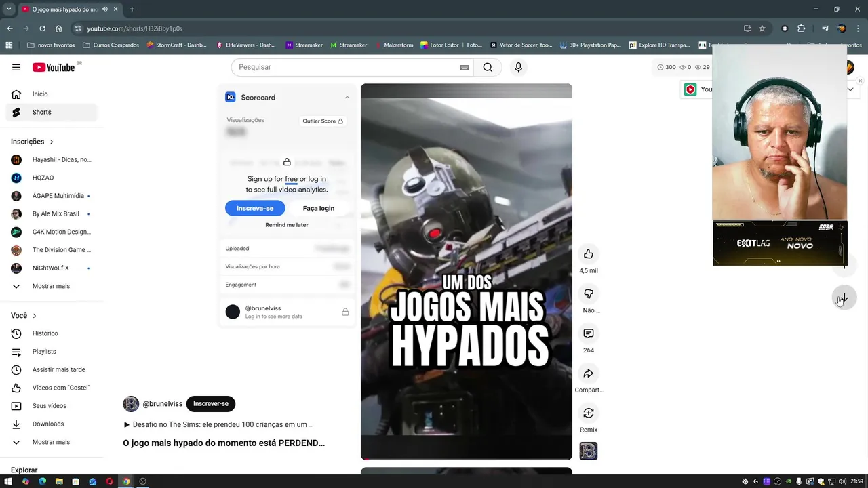Viewport: 868px width, 488px height.
Task: Like the short with thumbs up
Action: tap(589, 254)
